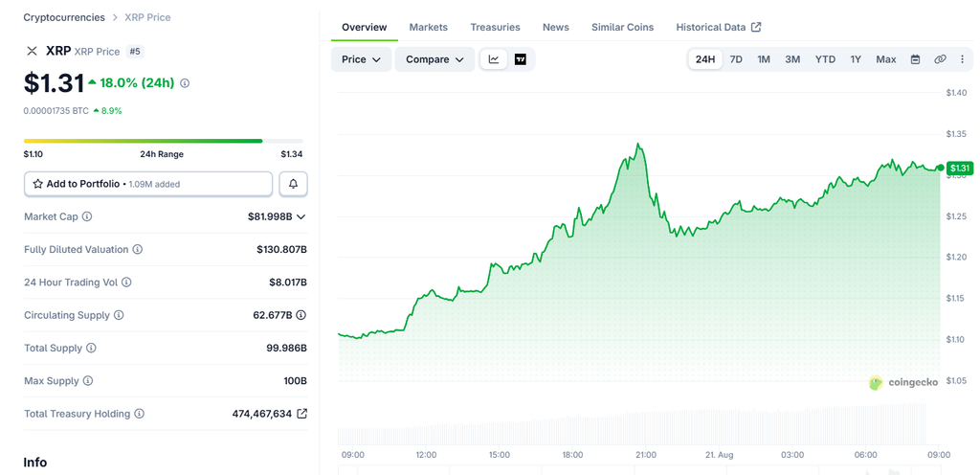Switch to TradingView chart icon
The width and height of the screenshot is (980, 475).
tap(520, 59)
